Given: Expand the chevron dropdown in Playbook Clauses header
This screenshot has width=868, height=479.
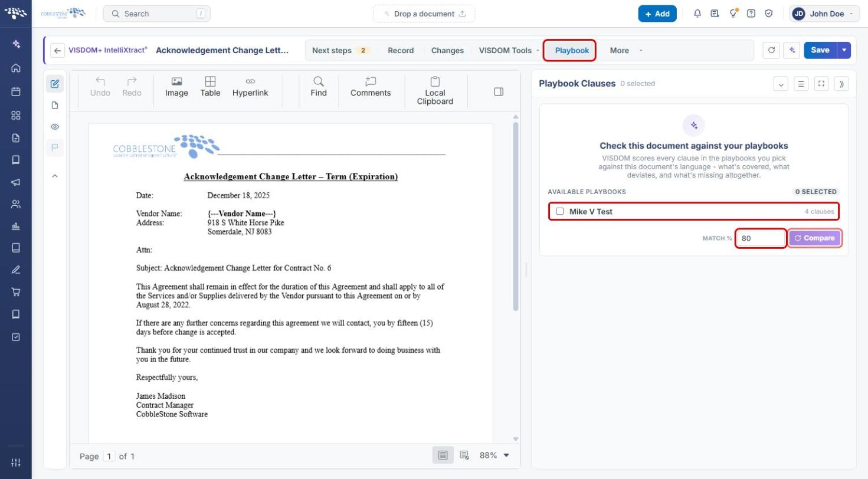Looking at the screenshot, I should pos(781,84).
